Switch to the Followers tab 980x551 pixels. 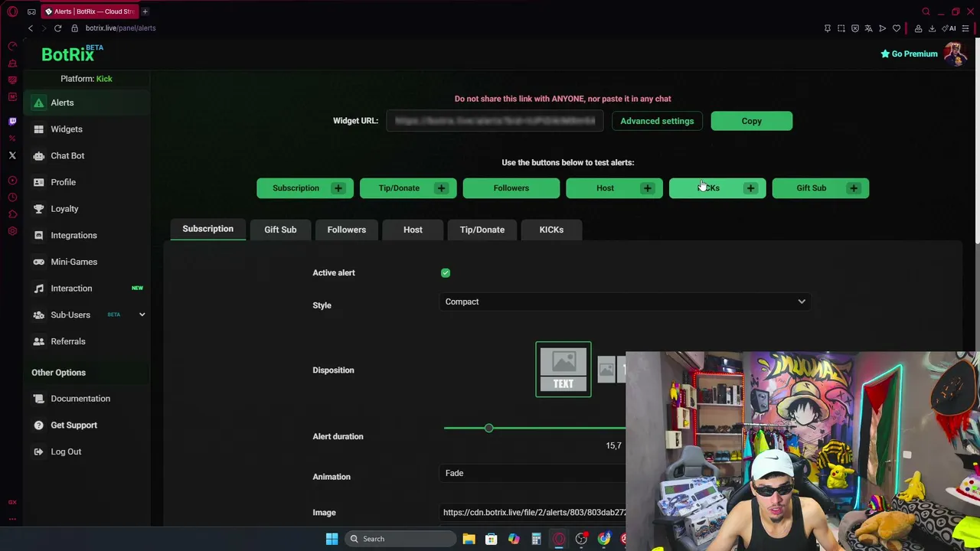click(347, 230)
